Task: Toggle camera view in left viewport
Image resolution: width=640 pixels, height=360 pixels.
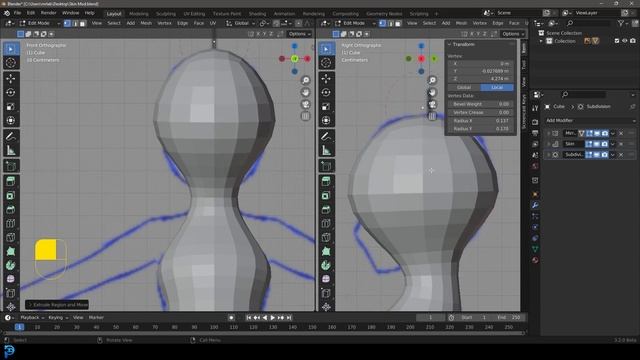Action: [x=305, y=104]
